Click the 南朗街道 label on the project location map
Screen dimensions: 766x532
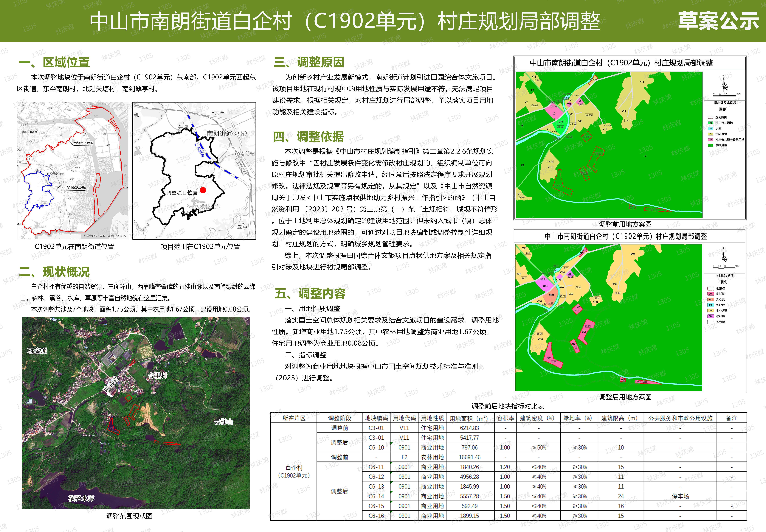coord(219,133)
